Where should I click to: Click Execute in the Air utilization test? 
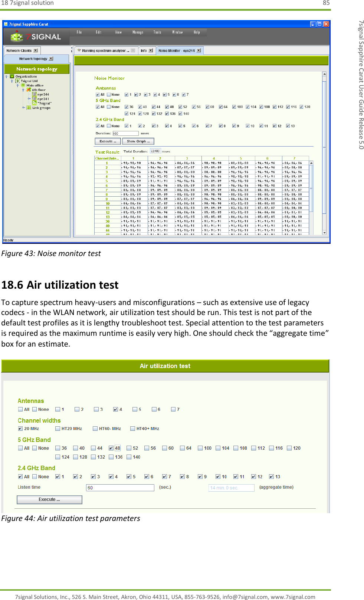[49, 499]
